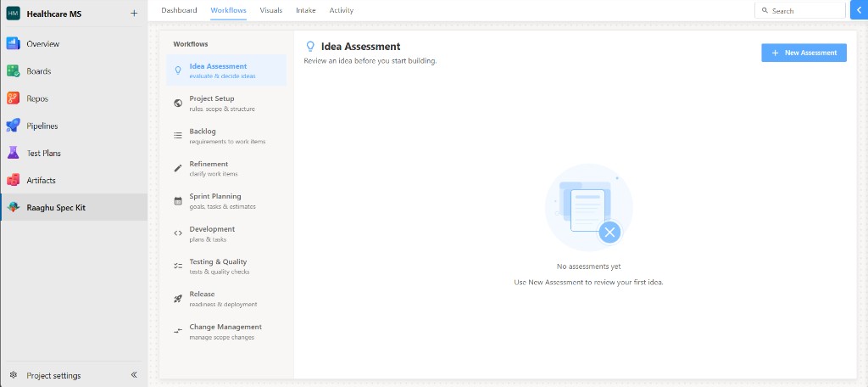Image resolution: width=868 pixels, height=387 pixels.
Task: Click the plus icon beside Healthcare MS
Action: coord(134,14)
